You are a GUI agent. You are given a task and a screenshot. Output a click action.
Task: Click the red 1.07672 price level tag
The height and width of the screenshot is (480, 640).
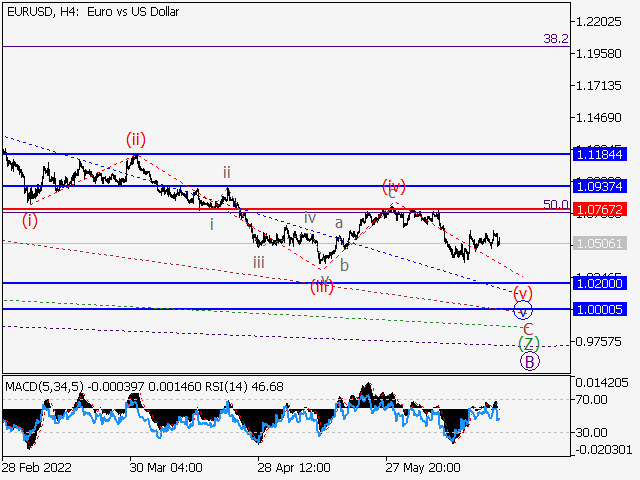coord(600,210)
